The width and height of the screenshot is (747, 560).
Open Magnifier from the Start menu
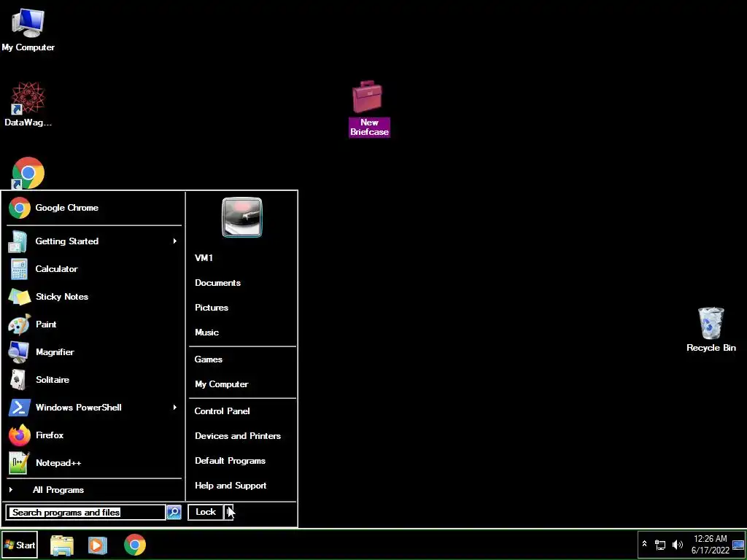[x=94, y=352]
